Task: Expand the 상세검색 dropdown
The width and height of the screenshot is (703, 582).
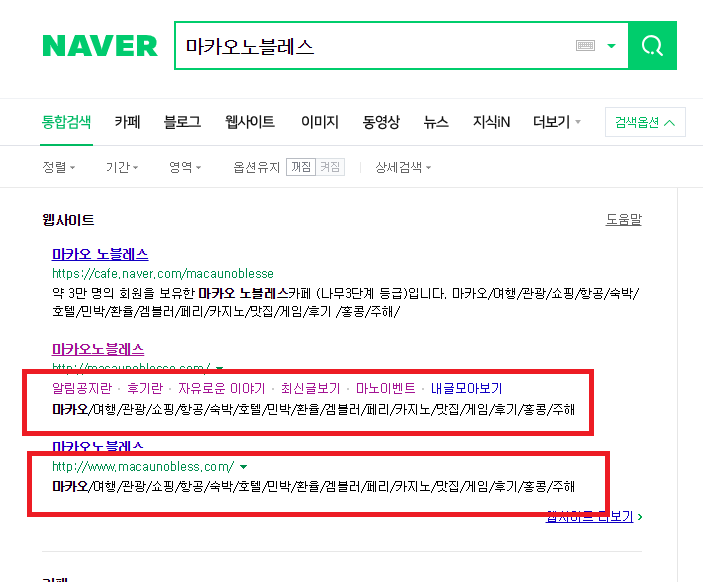Action: point(403,167)
